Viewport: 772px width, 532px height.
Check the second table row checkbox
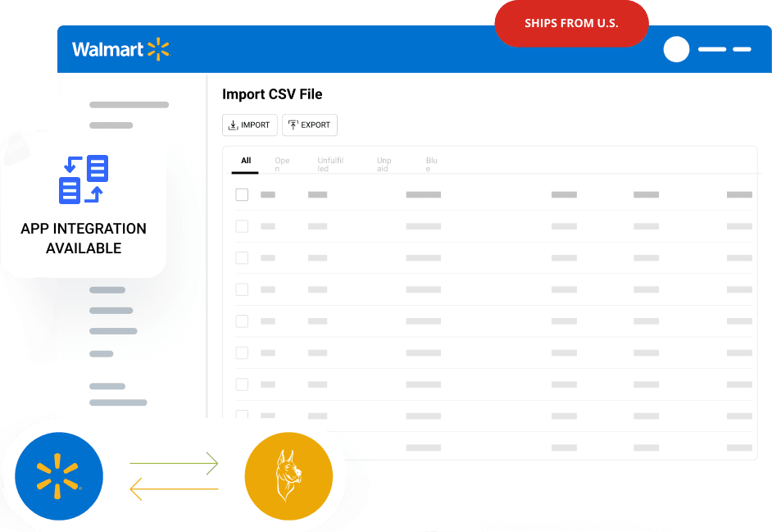tap(242, 257)
